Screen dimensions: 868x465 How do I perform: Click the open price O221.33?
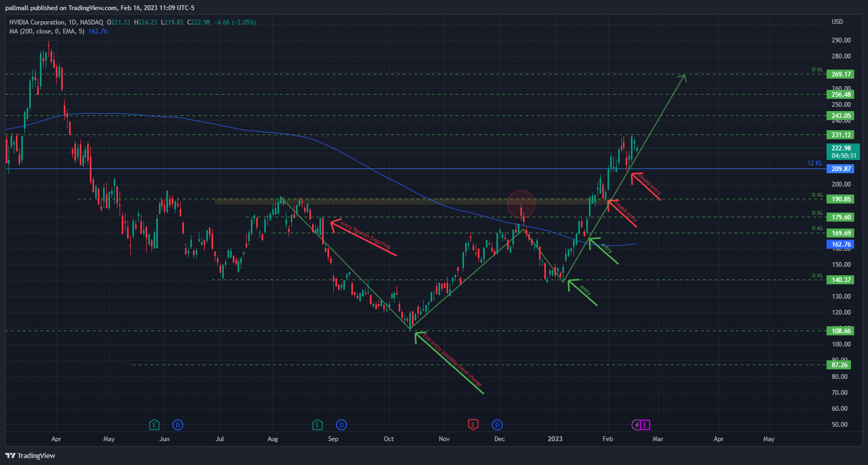click(119, 22)
